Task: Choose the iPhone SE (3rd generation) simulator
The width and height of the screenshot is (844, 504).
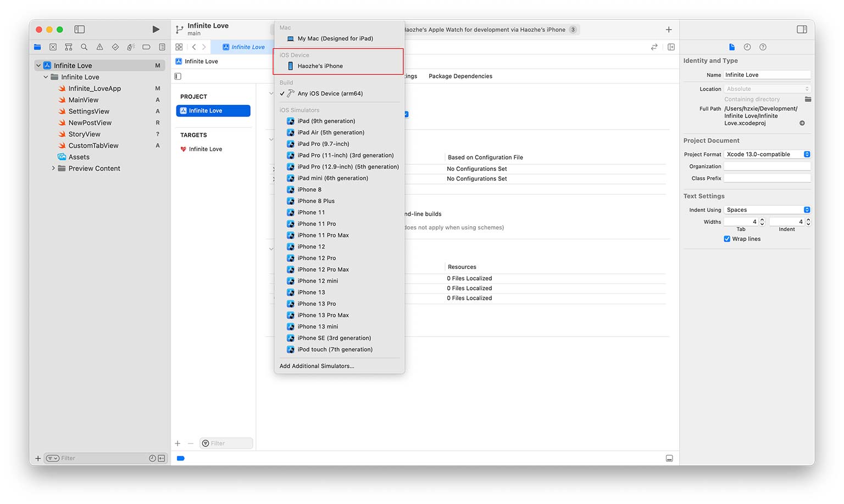Action: pyautogui.click(x=339, y=338)
